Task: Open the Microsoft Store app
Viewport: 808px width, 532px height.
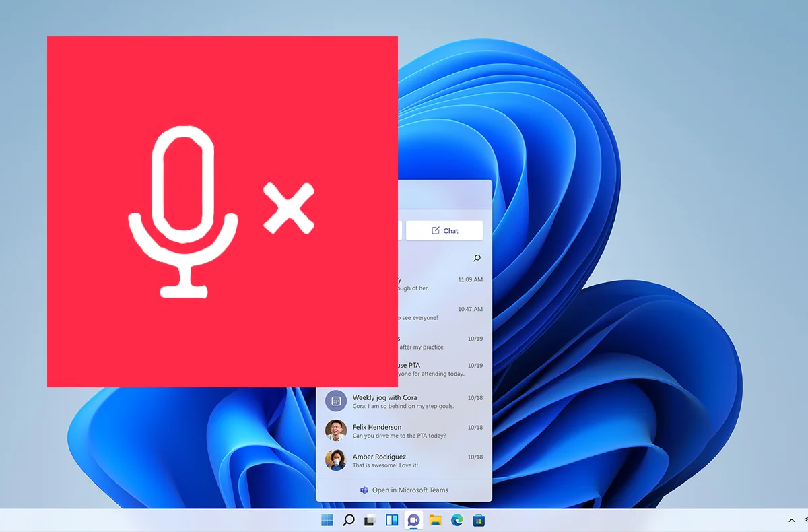Action: [478, 520]
